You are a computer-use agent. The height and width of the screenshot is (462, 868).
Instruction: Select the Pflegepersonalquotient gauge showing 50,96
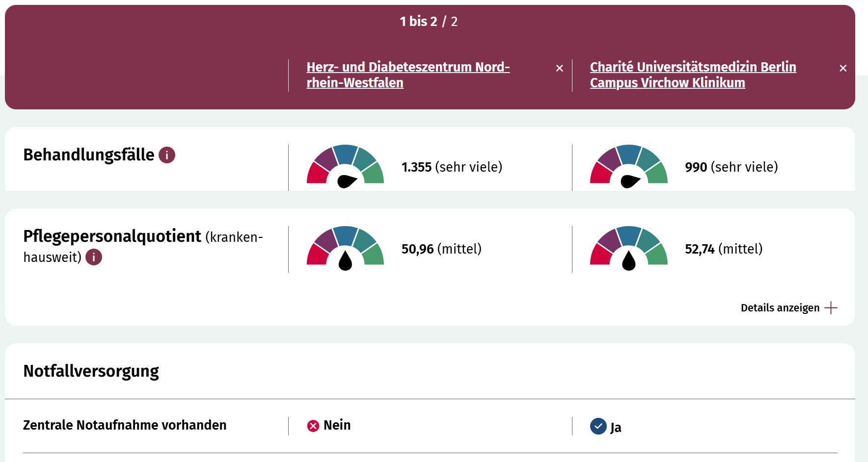pyautogui.click(x=345, y=249)
